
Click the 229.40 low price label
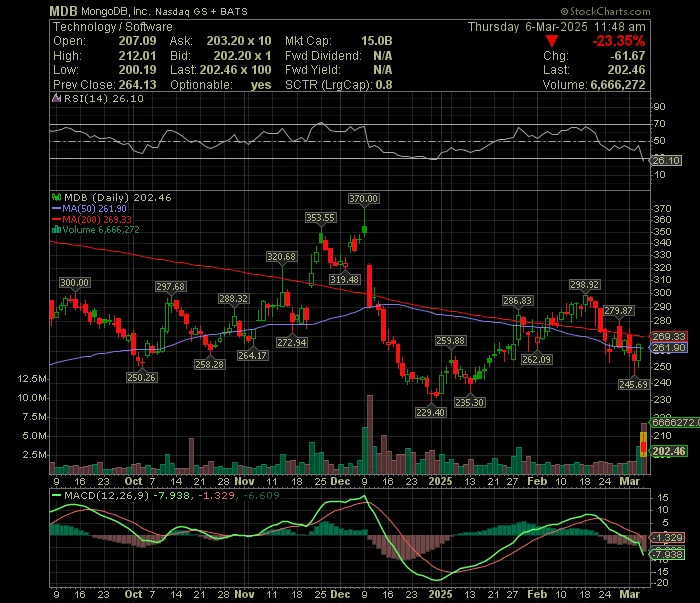[430, 412]
